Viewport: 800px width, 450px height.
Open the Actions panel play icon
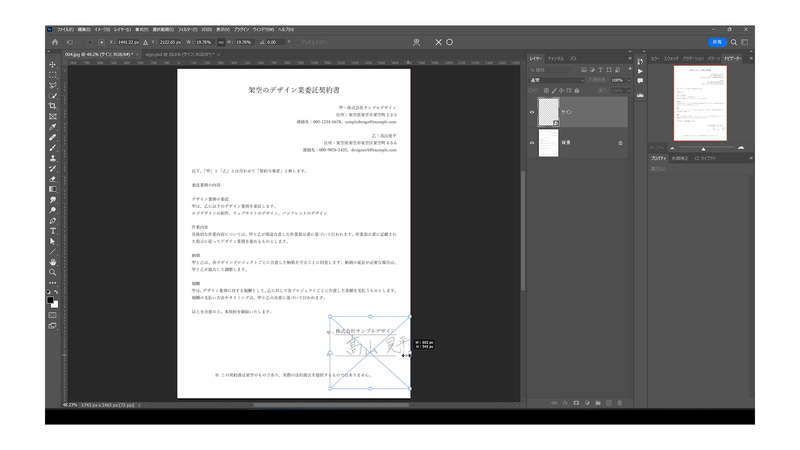(x=640, y=71)
